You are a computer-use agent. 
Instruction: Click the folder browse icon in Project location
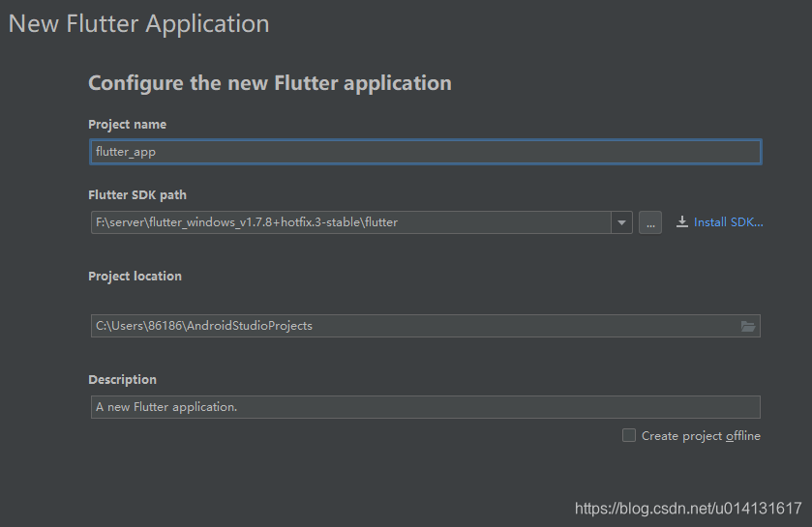pyautogui.click(x=748, y=326)
